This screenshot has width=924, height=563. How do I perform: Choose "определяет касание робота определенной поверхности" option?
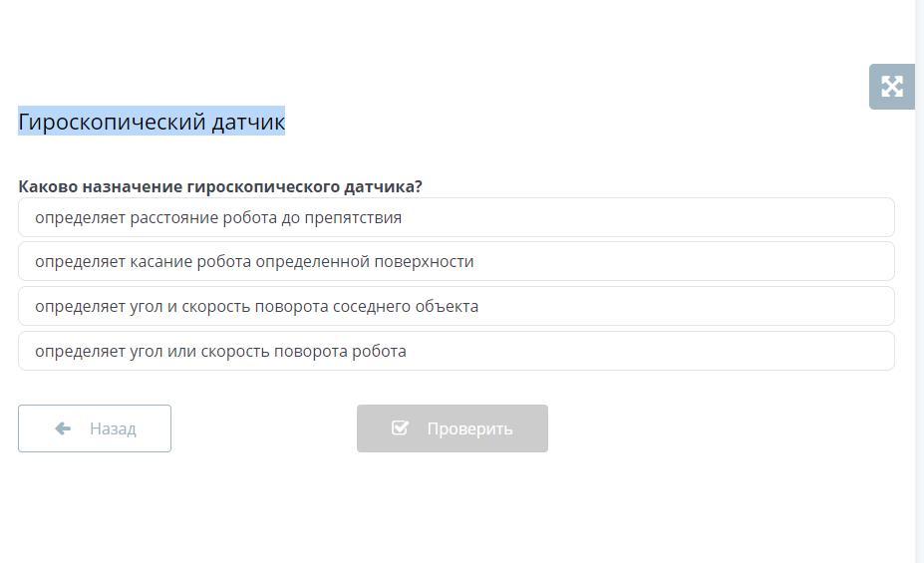(x=456, y=261)
